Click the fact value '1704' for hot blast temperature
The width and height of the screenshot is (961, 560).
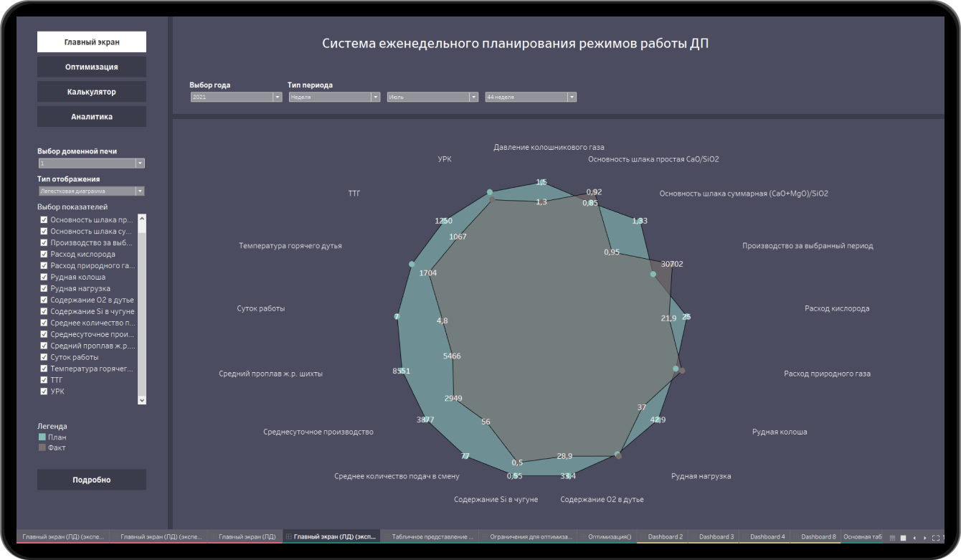pos(428,272)
